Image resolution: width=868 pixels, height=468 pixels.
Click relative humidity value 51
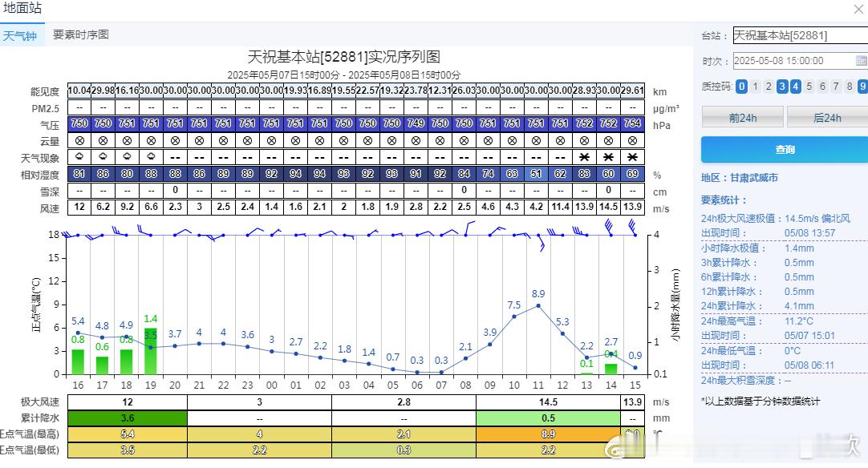537,174
